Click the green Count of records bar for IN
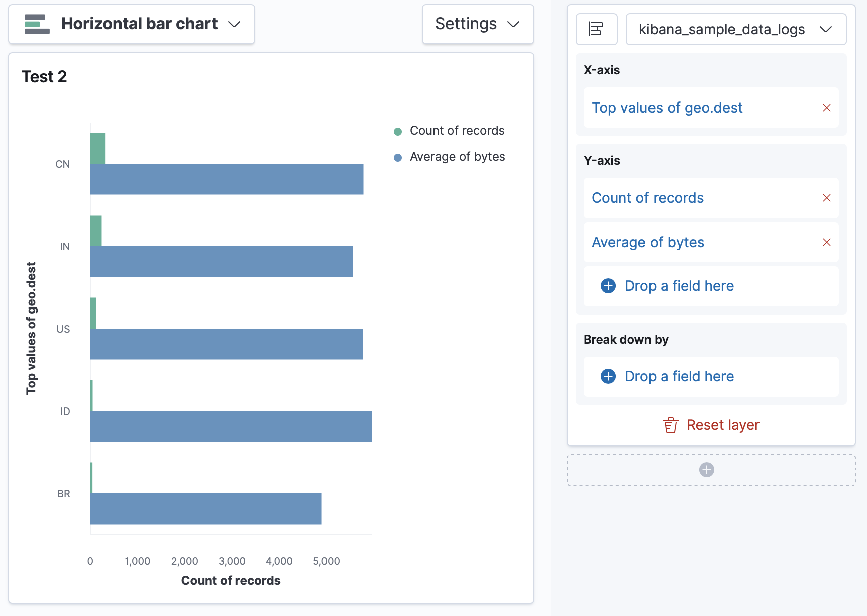 click(x=96, y=231)
